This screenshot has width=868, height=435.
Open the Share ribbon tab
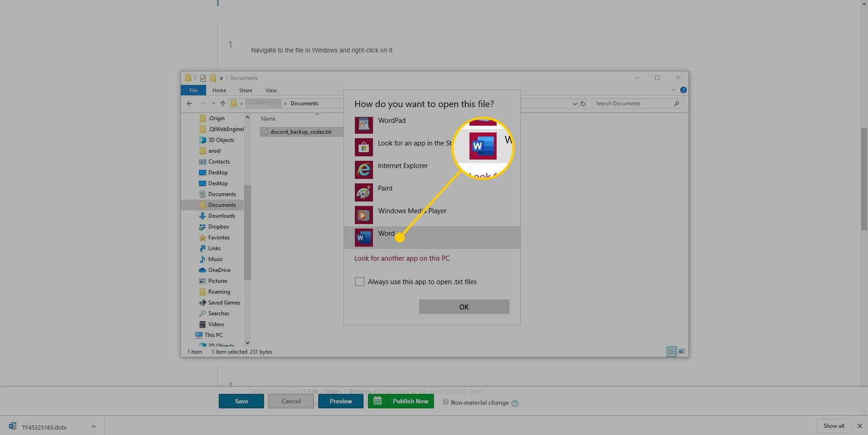[x=245, y=90]
